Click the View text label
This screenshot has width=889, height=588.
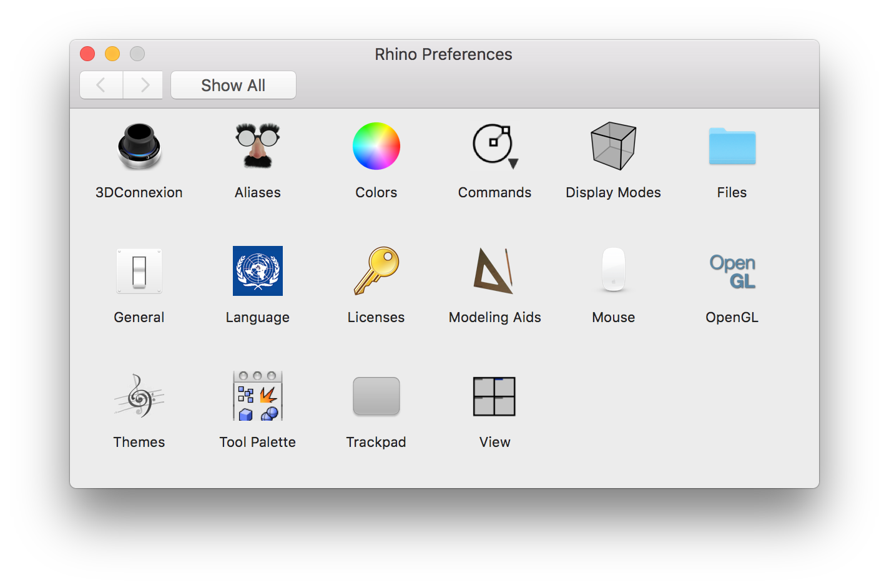[495, 442]
